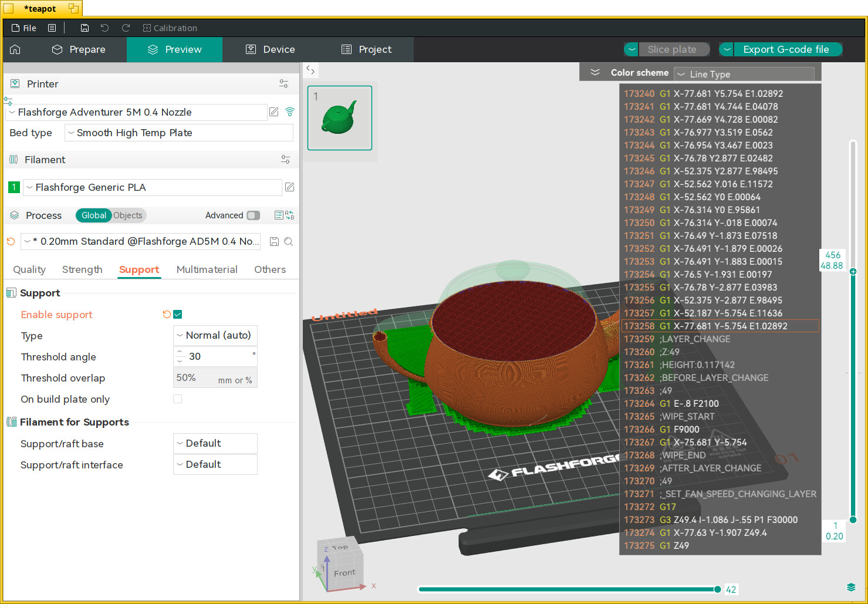
Task: Select plate 1 teapot thumbnail
Action: pyautogui.click(x=340, y=118)
